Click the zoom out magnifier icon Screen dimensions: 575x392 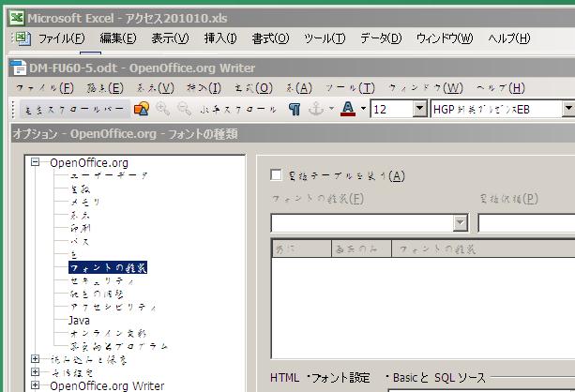tap(183, 109)
